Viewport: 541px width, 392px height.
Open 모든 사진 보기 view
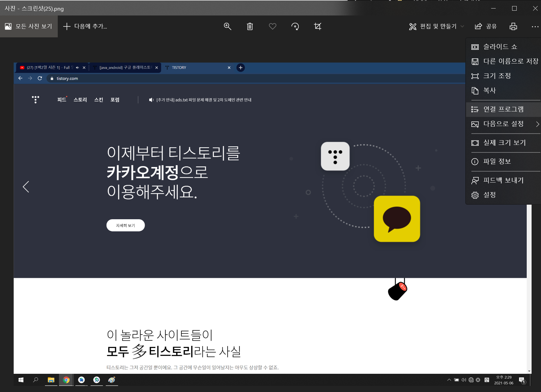point(29,26)
